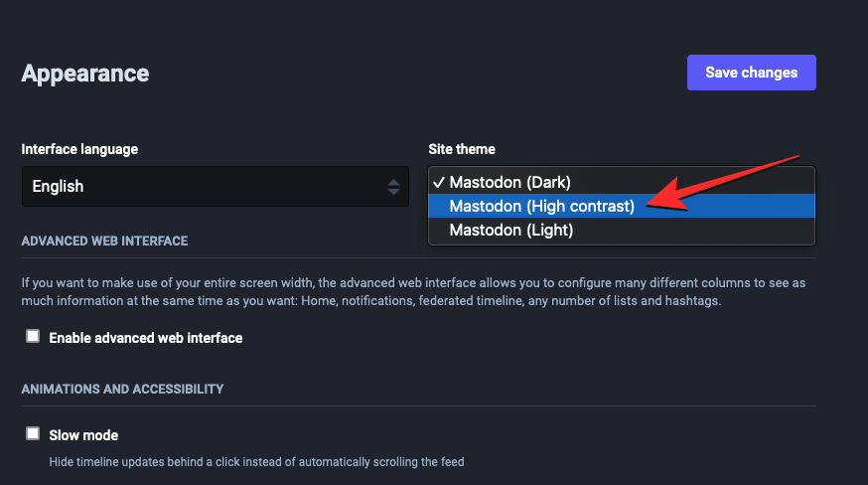Click the Interface language field label

tap(79, 149)
